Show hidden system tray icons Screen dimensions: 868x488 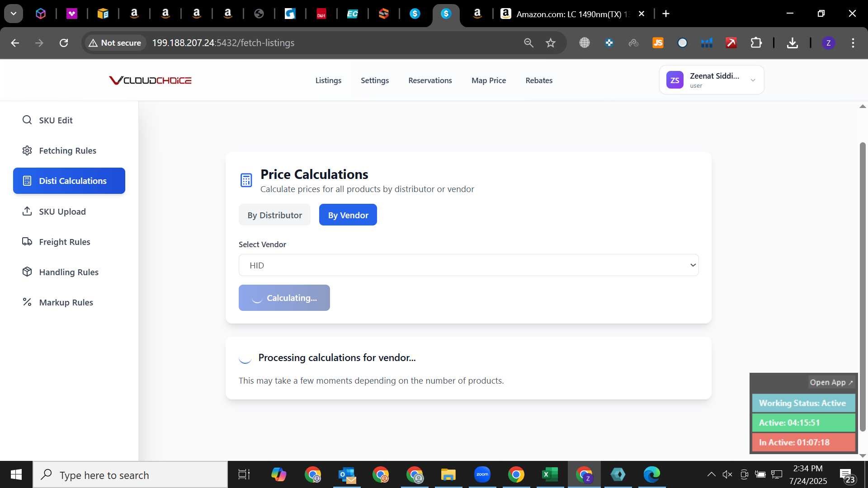click(x=711, y=474)
